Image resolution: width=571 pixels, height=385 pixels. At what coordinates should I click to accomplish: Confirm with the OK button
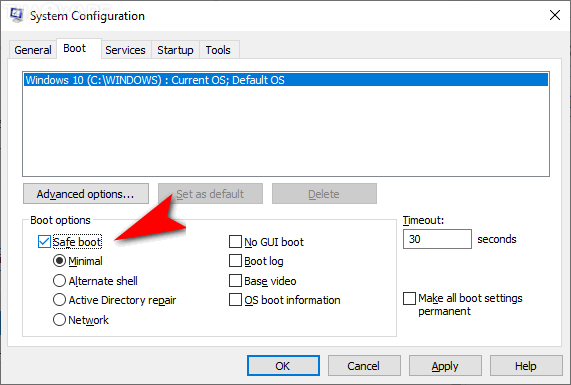pyautogui.click(x=283, y=366)
